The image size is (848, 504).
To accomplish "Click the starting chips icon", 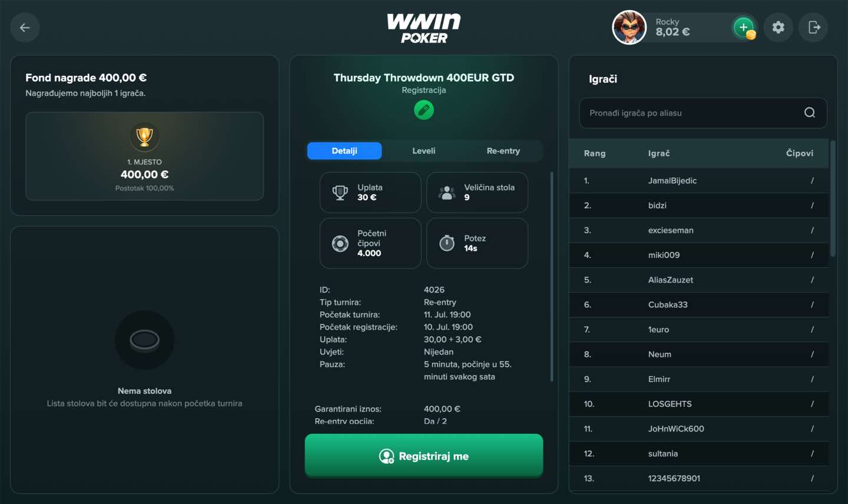I will [340, 243].
